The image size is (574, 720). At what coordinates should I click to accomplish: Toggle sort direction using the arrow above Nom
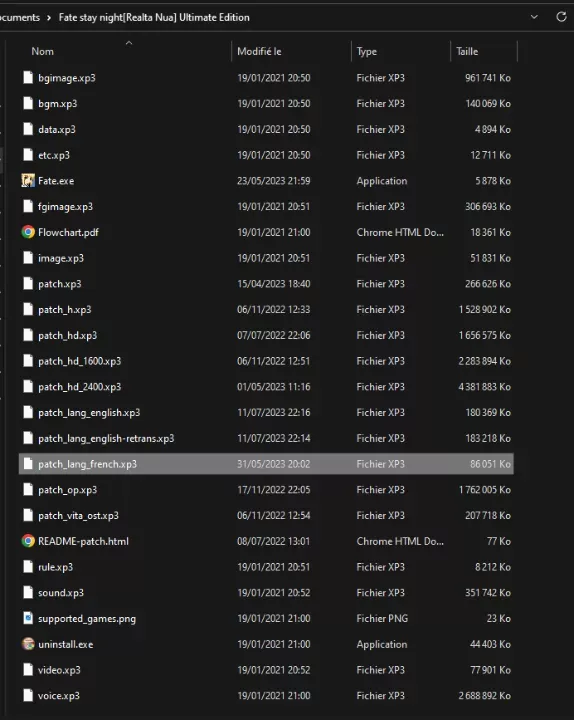point(129,43)
